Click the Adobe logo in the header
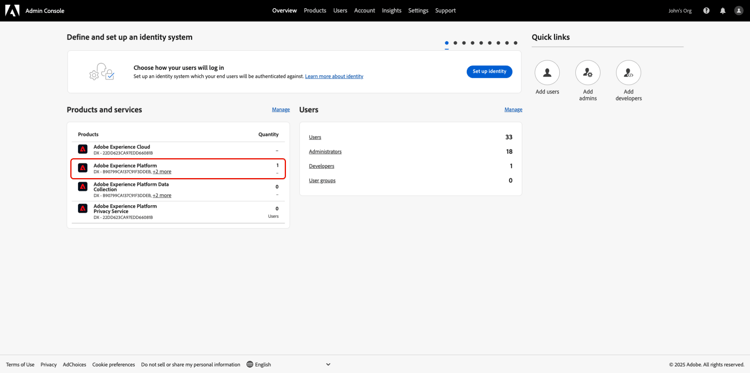Image resolution: width=750 pixels, height=373 pixels. (12, 11)
